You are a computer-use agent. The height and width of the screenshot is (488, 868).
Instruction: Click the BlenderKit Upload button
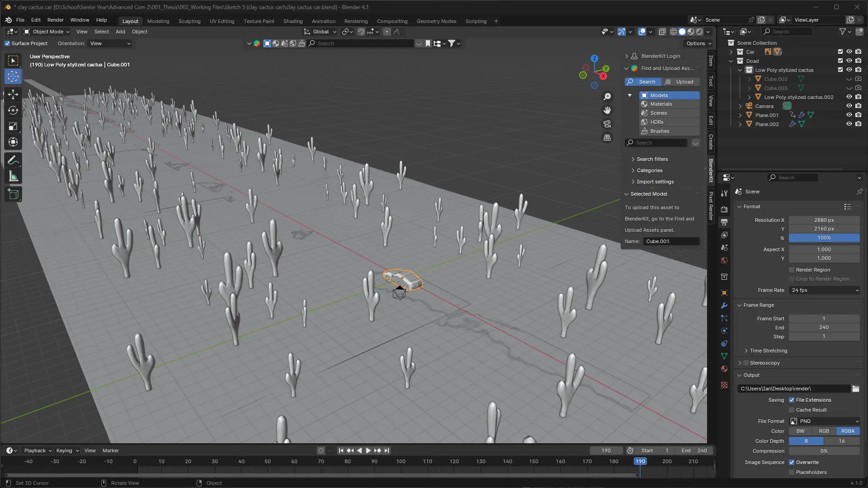pyautogui.click(x=681, y=82)
